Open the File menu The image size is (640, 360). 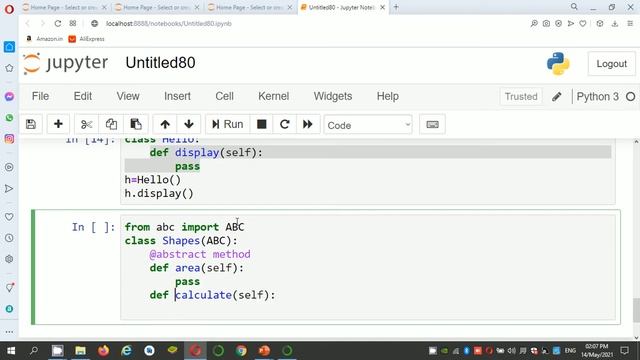click(40, 96)
